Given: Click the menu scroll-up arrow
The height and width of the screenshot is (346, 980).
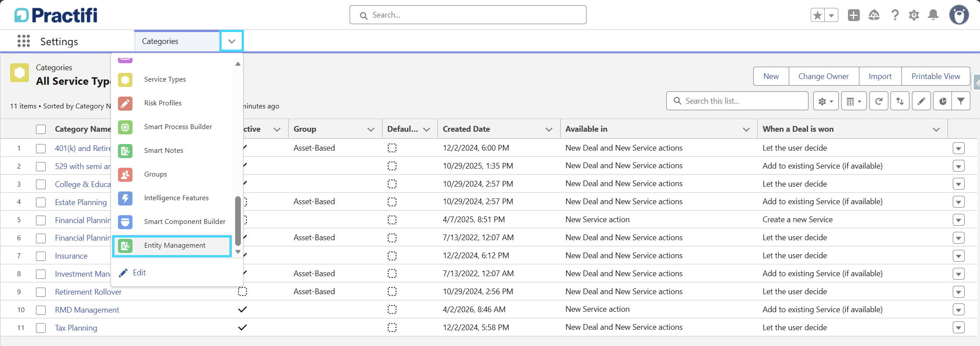Looking at the screenshot, I should (x=238, y=64).
